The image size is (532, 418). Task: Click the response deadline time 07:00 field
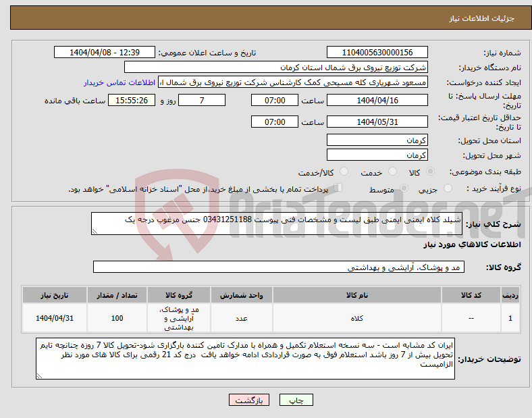pos(275,100)
